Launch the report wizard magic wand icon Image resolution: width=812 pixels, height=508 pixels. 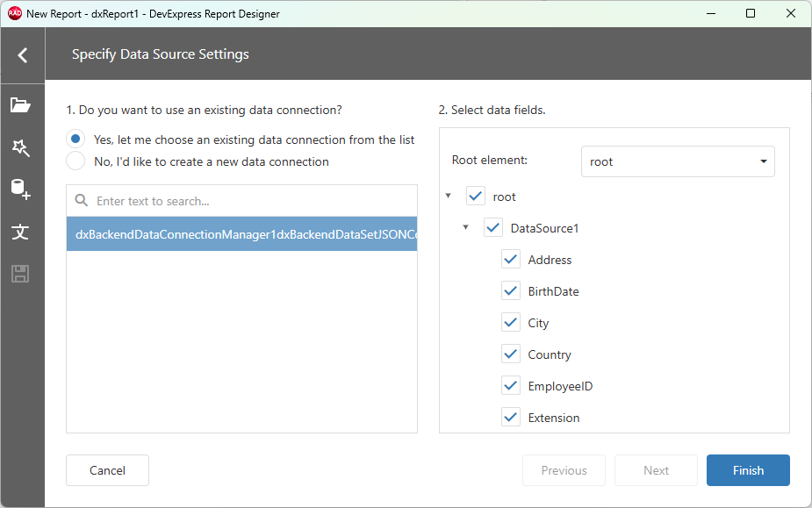point(22,148)
